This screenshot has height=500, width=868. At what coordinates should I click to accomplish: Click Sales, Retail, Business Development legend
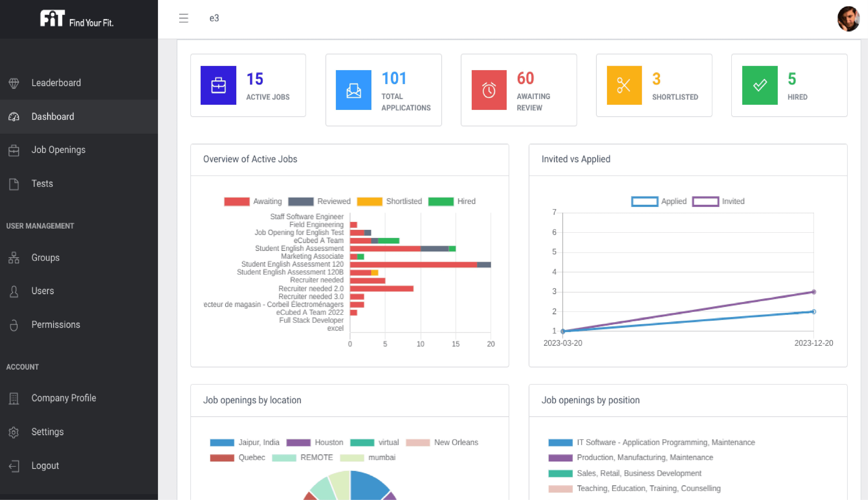pyautogui.click(x=625, y=473)
